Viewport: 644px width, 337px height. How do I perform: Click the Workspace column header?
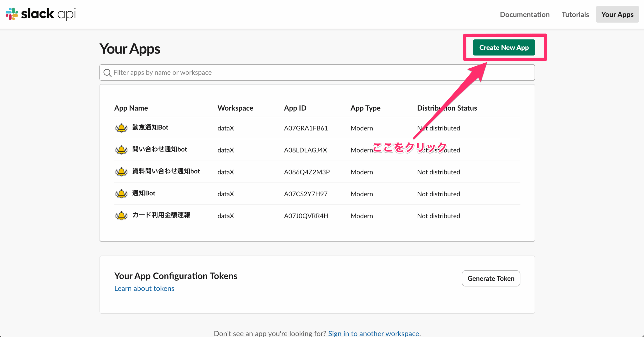(235, 108)
